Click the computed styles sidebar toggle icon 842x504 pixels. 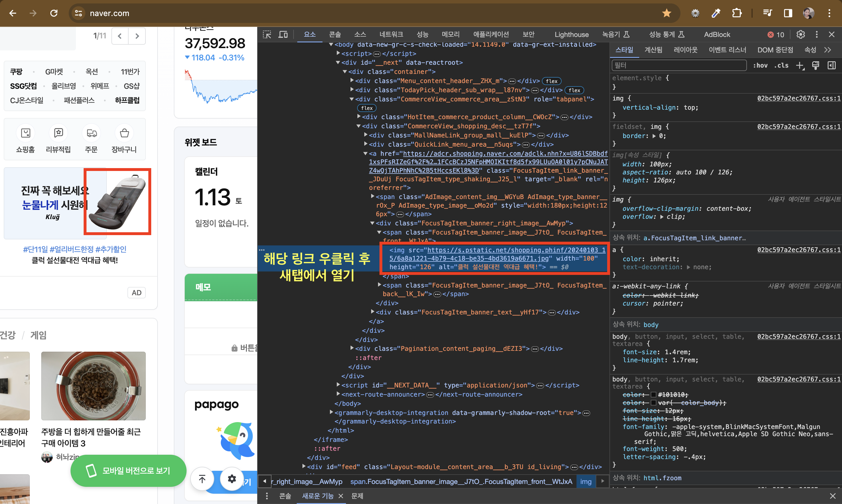pos(831,65)
